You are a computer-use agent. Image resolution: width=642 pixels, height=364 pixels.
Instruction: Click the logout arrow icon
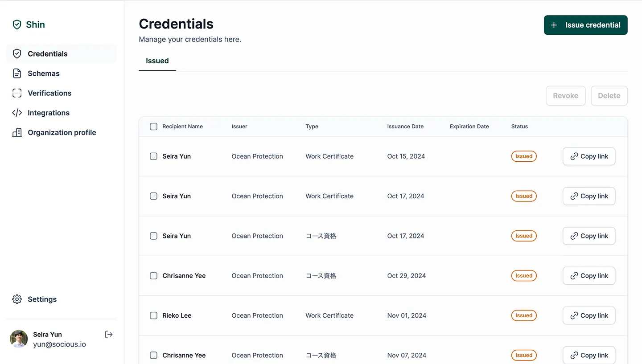108,334
